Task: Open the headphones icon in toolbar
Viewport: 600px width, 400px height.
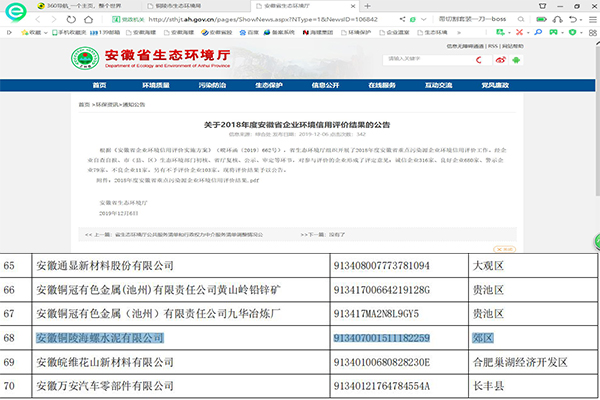Action: coord(558,19)
